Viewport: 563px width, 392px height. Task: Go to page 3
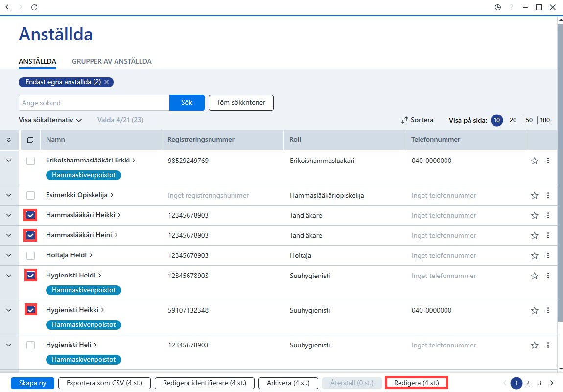pyautogui.click(x=540, y=383)
